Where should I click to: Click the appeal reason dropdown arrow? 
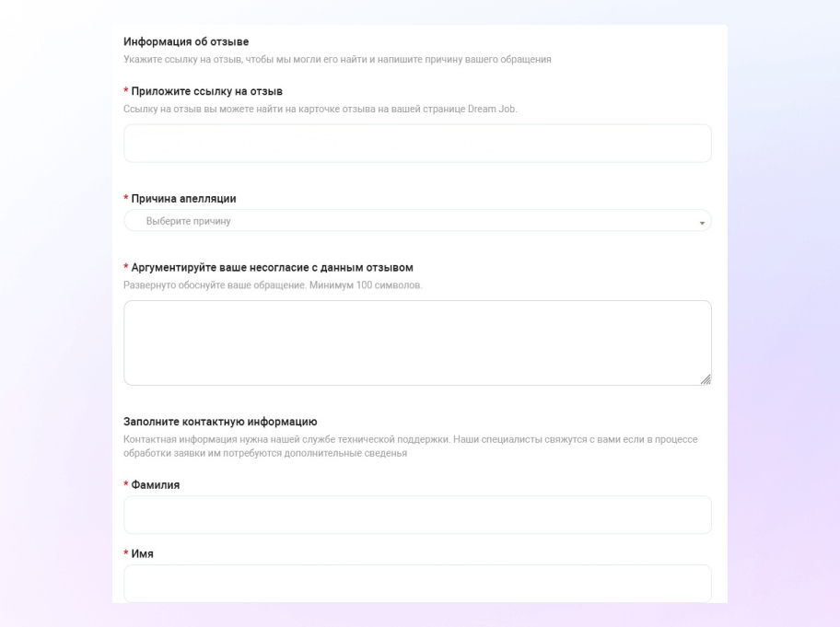click(702, 223)
